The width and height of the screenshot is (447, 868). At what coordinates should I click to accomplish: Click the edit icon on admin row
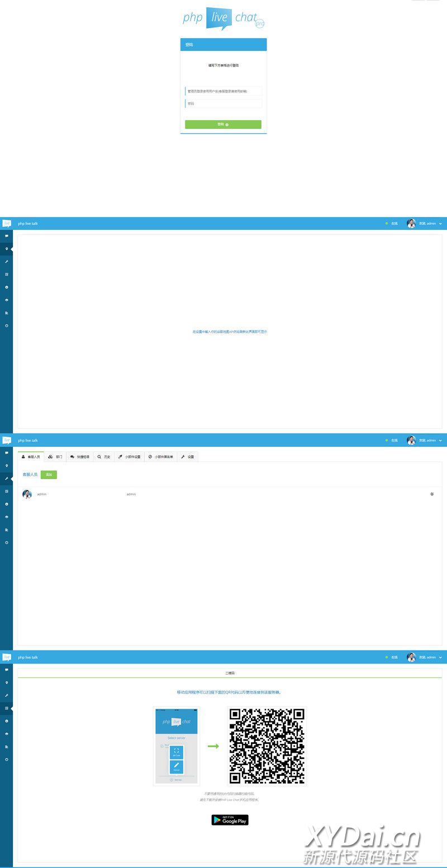click(432, 494)
